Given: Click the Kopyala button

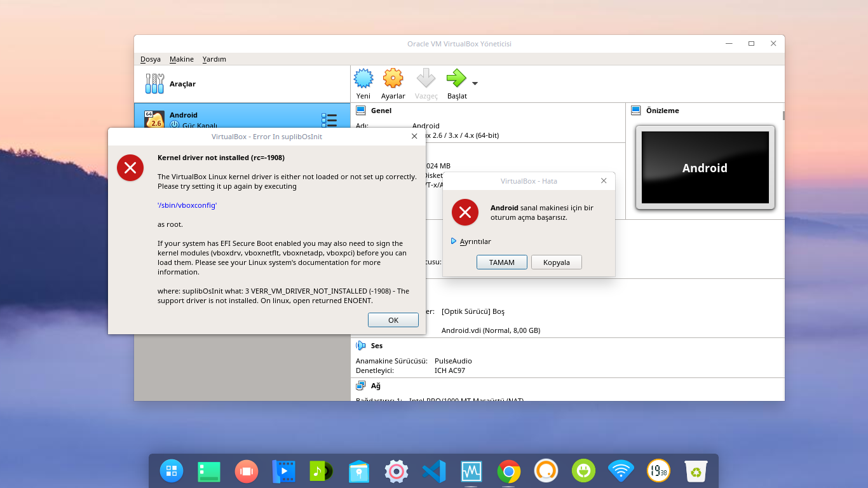Looking at the screenshot, I should [x=556, y=262].
